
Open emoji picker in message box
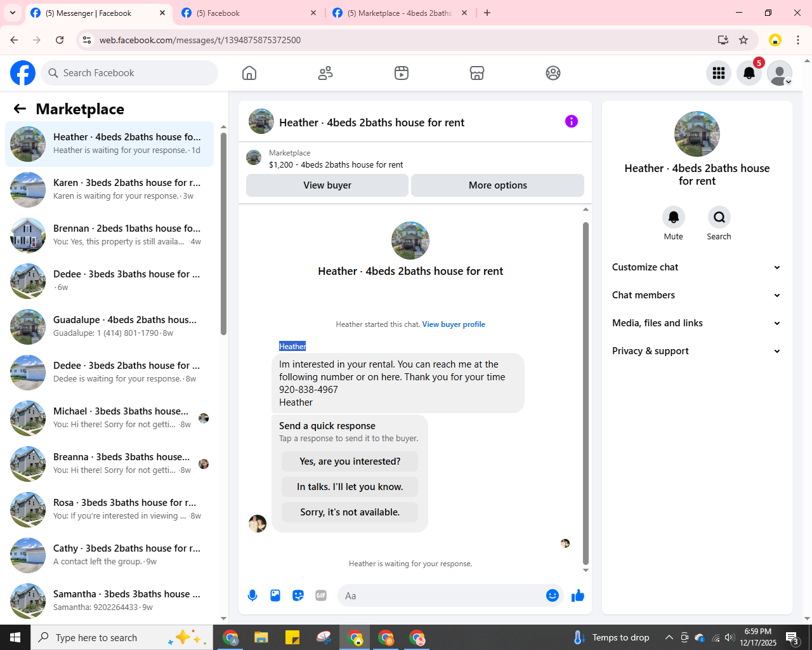pos(553,595)
